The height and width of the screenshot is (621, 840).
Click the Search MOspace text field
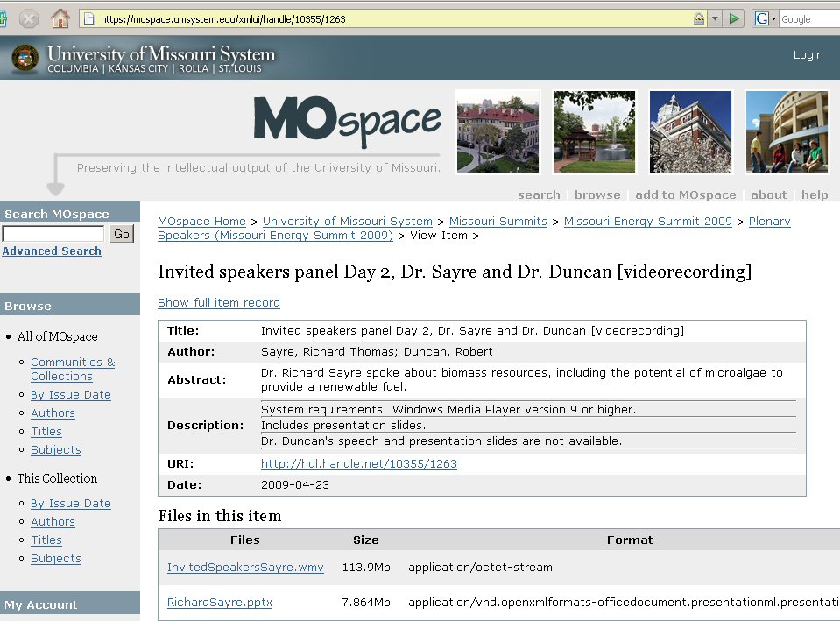pos(53,234)
